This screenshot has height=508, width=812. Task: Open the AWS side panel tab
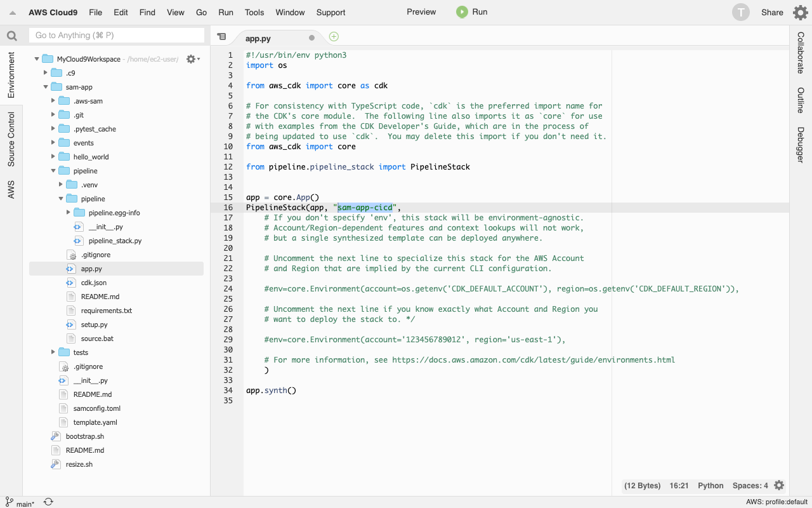(11, 189)
